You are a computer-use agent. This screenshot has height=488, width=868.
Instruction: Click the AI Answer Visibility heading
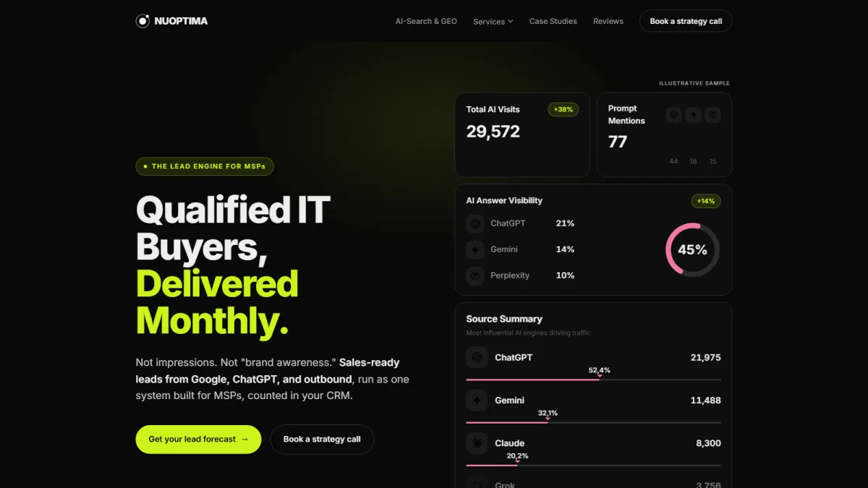(504, 200)
